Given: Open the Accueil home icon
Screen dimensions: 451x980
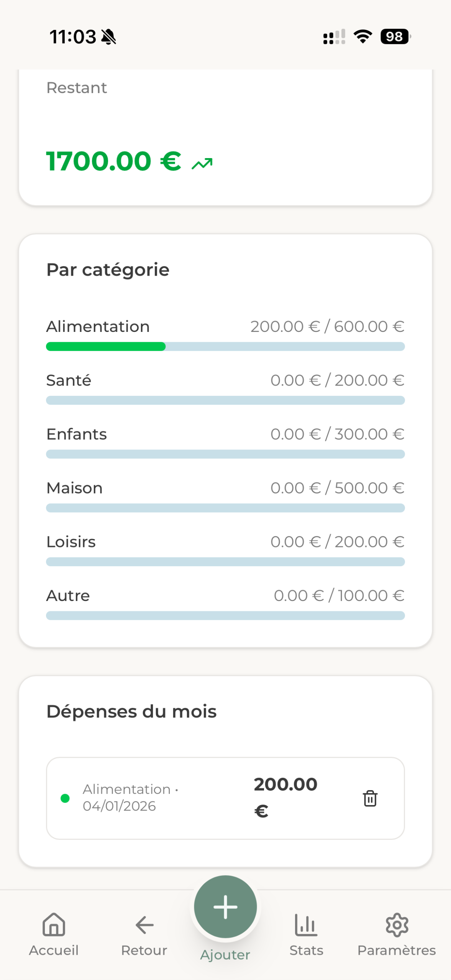Looking at the screenshot, I should click(54, 925).
